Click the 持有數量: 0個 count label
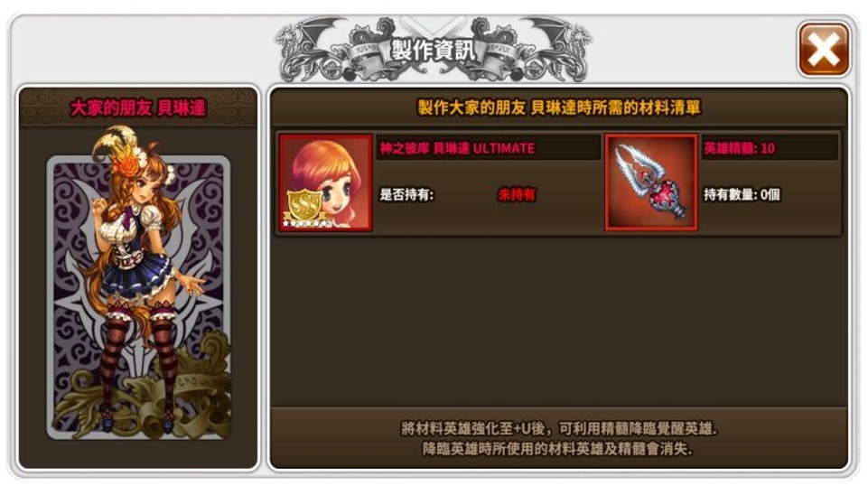Image resolution: width=868 pixels, height=486 pixels. [x=742, y=194]
